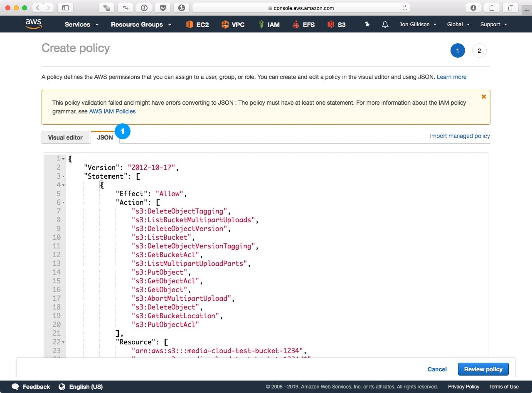Open EC2 shortcut in nav bar
Screen dimensions: 532x393
pyautogui.click(x=197, y=25)
